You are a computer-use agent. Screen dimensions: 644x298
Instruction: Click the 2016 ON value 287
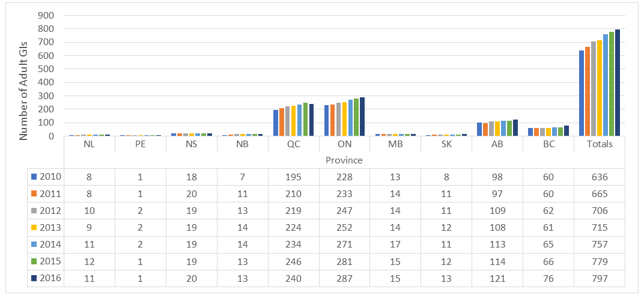344,279
